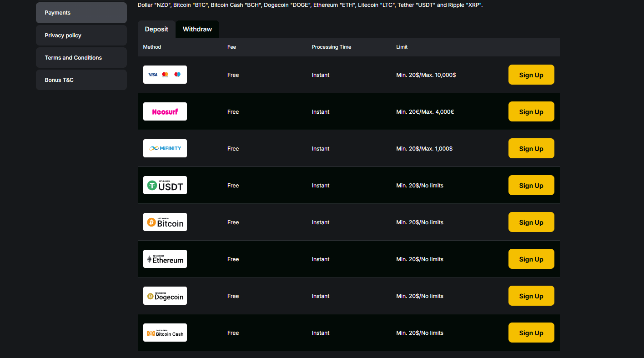Click the Bitcoin Cash row's limit text
This screenshot has width=644, height=358.
420,333
